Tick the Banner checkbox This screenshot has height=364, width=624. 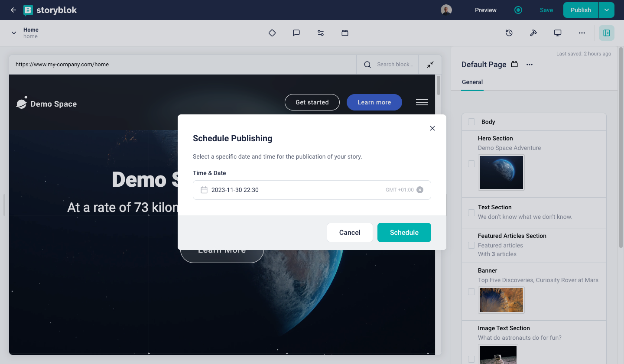[x=471, y=292]
